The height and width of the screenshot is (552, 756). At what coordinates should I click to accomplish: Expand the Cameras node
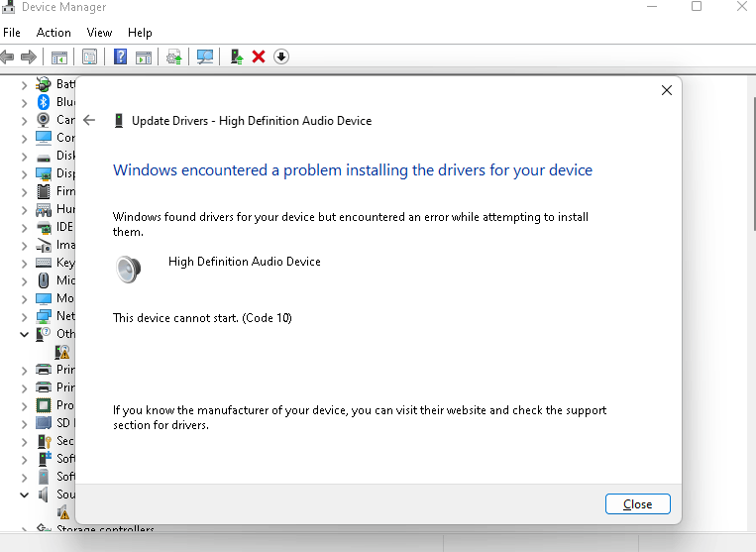point(24,121)
